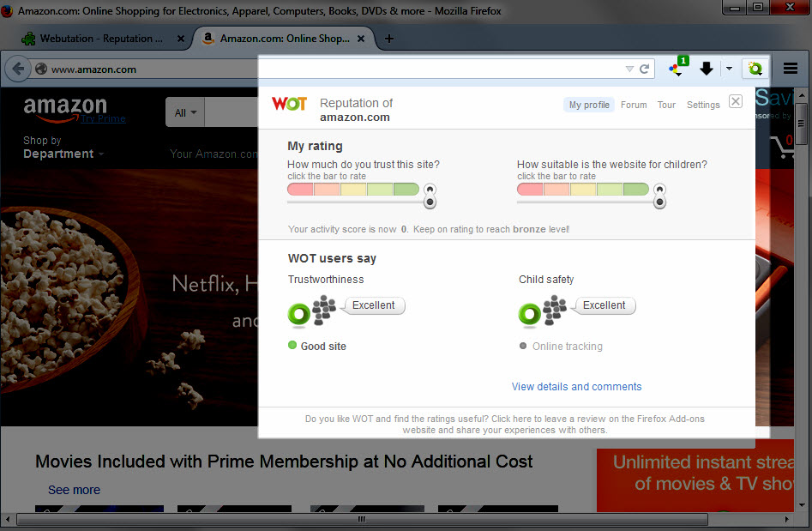Click the Reputation of amazon.com heading
812x531 pixels.
(357, 110)
